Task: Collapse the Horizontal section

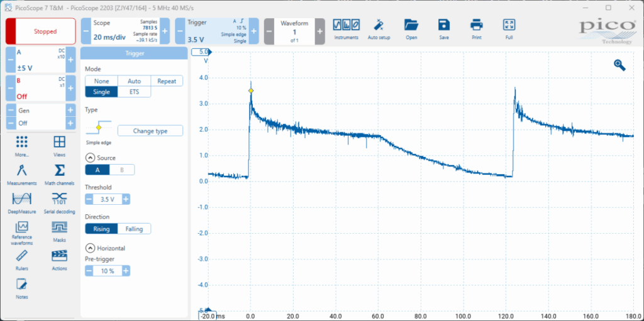Action: (x=90, y=248)
